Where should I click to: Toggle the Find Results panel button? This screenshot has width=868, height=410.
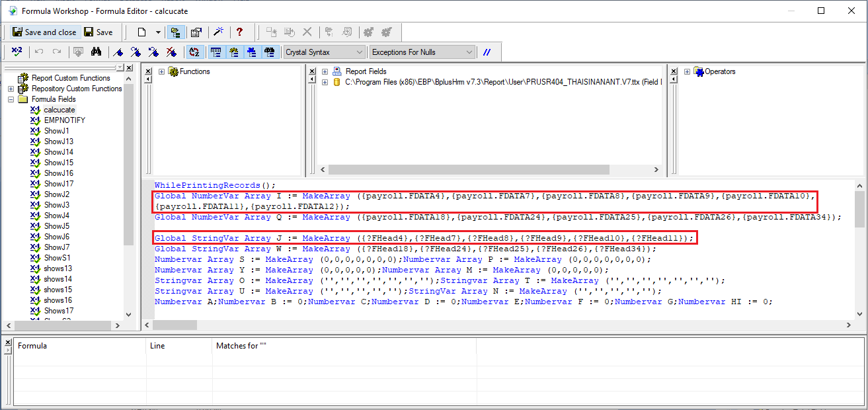click(269, 52)
